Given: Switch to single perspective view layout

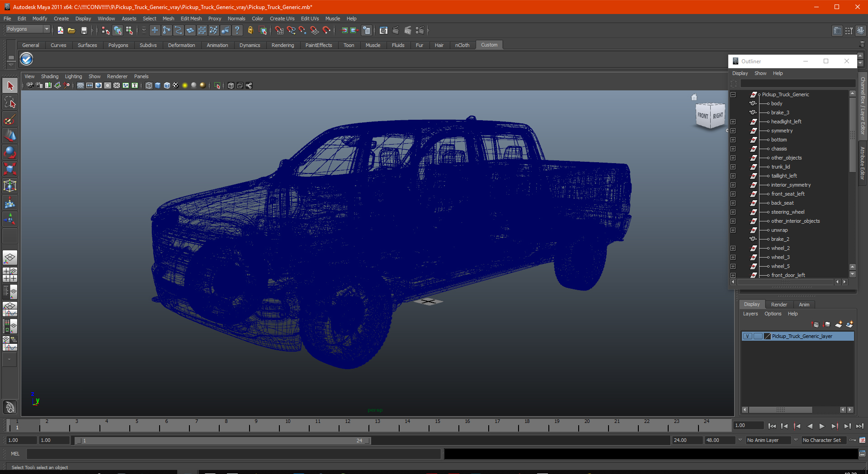Looking at the screenshot, I should pos(10,258).
